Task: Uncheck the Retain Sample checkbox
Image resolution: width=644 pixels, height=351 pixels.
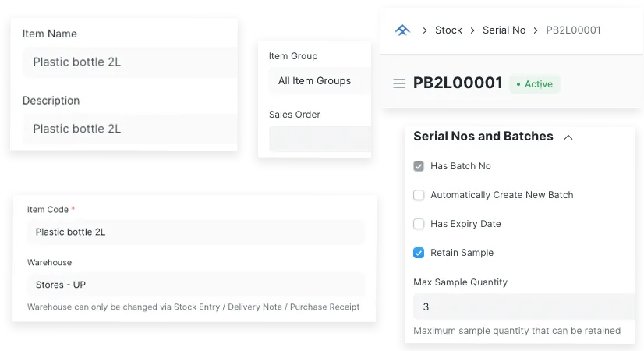Action: pos(419,253)
